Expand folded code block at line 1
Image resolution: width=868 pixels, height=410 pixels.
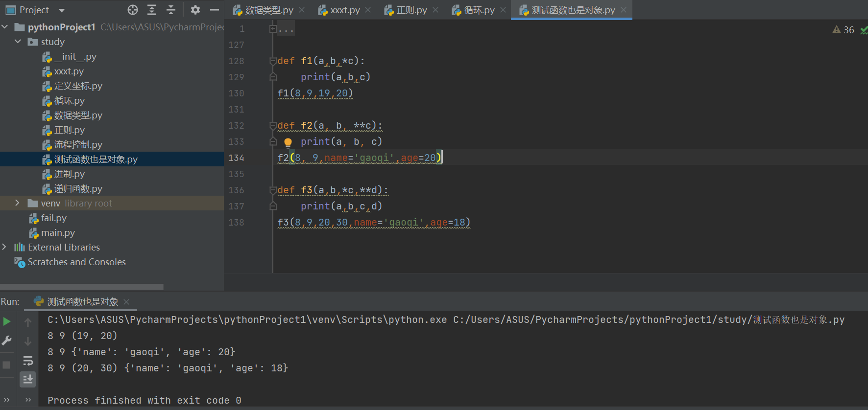tap(273, 29)
